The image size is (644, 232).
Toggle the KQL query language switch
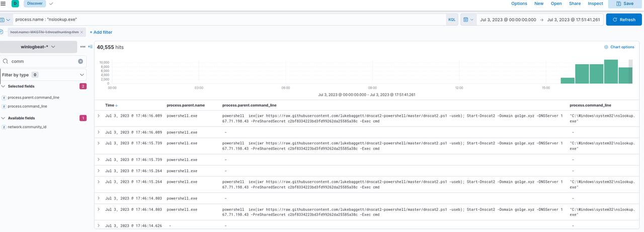coord(452,20)
